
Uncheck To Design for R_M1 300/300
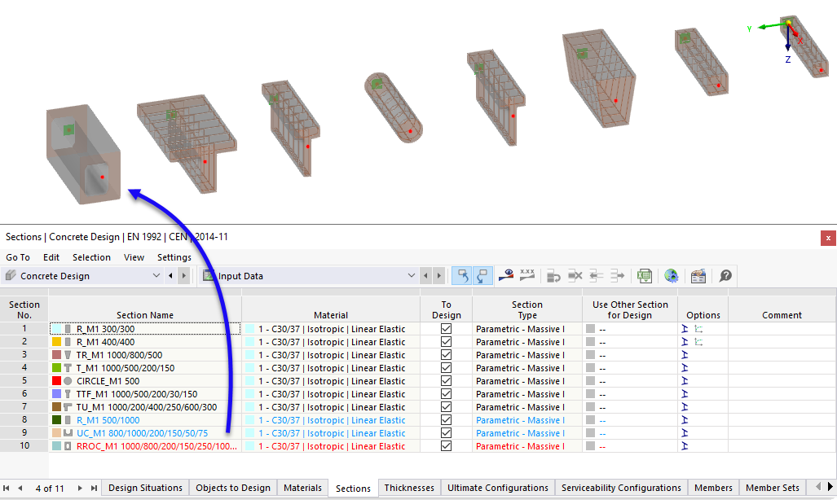click(447, 328)
